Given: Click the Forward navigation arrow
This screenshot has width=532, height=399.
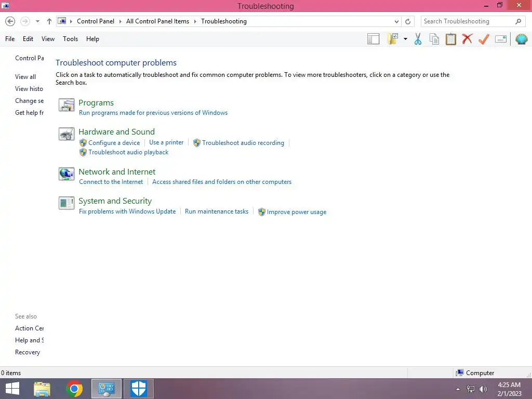Looking at the screenshot, I should 25,21.
